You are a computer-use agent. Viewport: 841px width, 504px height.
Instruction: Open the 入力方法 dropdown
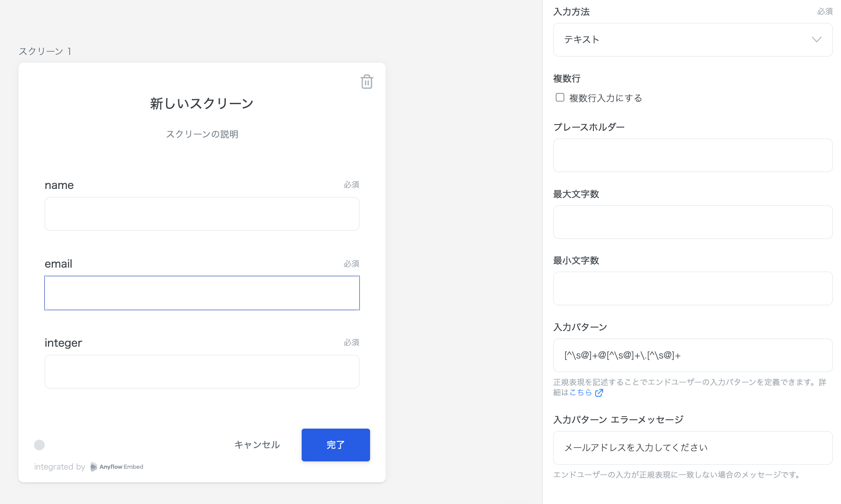[x=693, y=39]
